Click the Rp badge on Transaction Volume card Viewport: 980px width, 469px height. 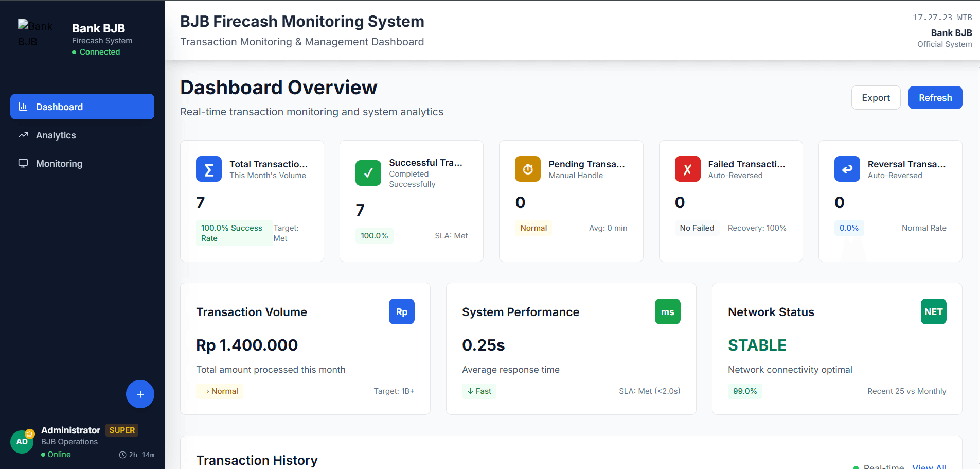coord(402,311)
